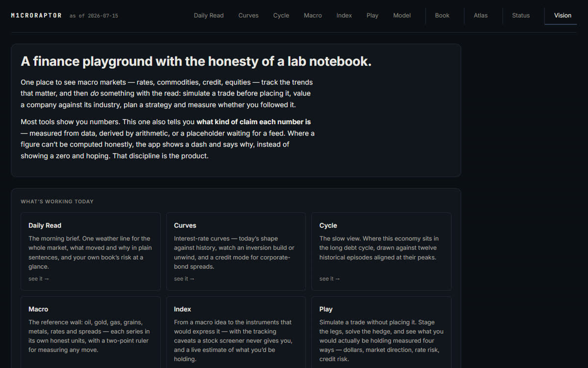Open the Index nav tab
This screenshot has height=368, width=588.
[344, 15]
